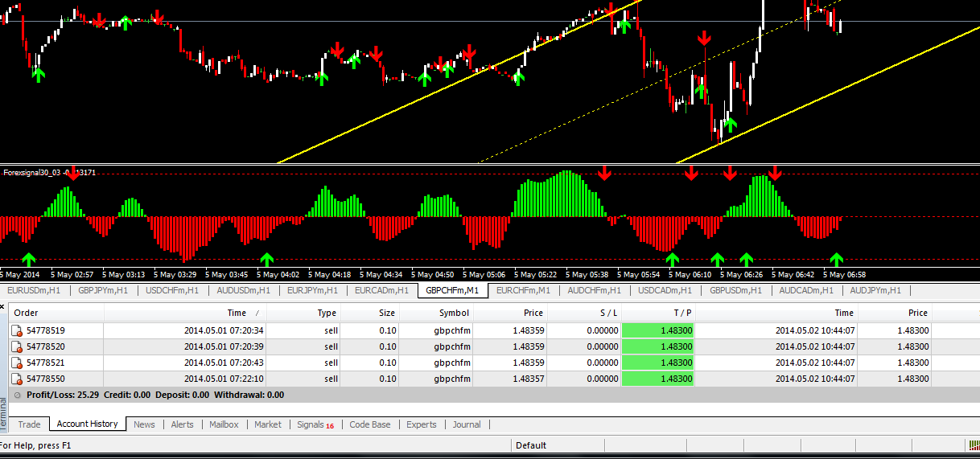980x459 pixels.
Task: Select the AUDCADm,H1 chart tab
Action: click(x=805, y=290)
